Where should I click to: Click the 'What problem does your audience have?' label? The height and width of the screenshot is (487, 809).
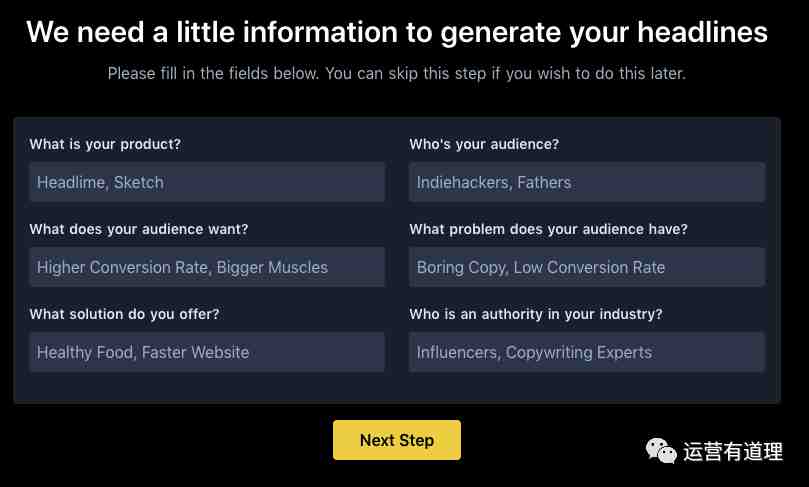click(548, 229)
